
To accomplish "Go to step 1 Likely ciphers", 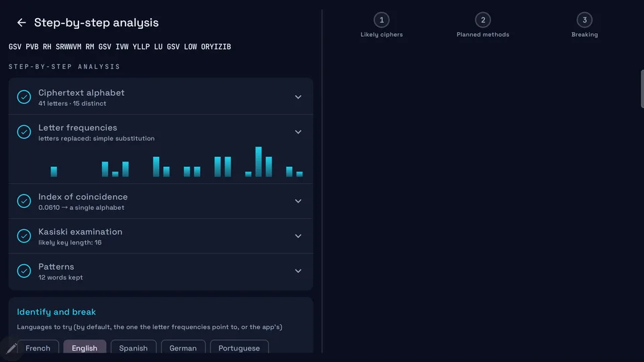I will (382, 25).
